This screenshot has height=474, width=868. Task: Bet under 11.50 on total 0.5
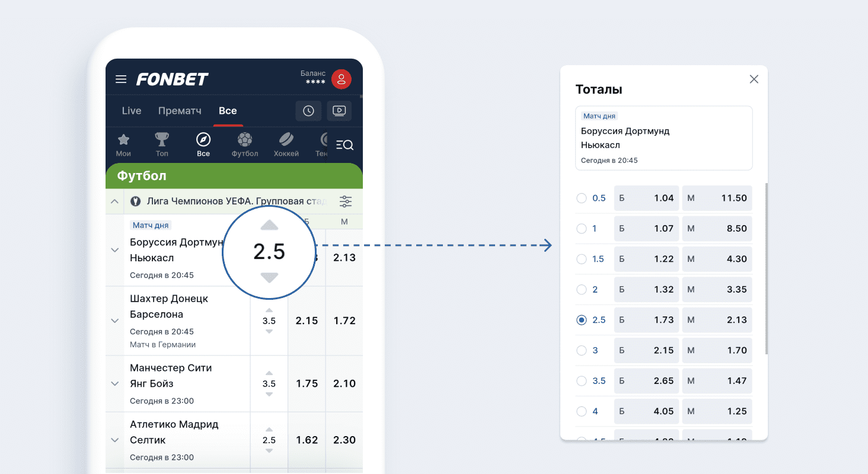(717, 198)
